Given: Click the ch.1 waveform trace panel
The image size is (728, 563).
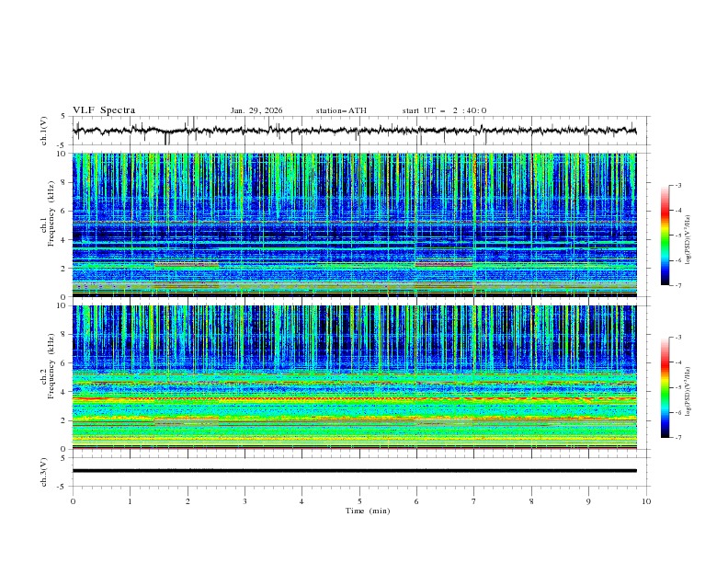Looking at the screenshot, I should [x=361, y=131].
